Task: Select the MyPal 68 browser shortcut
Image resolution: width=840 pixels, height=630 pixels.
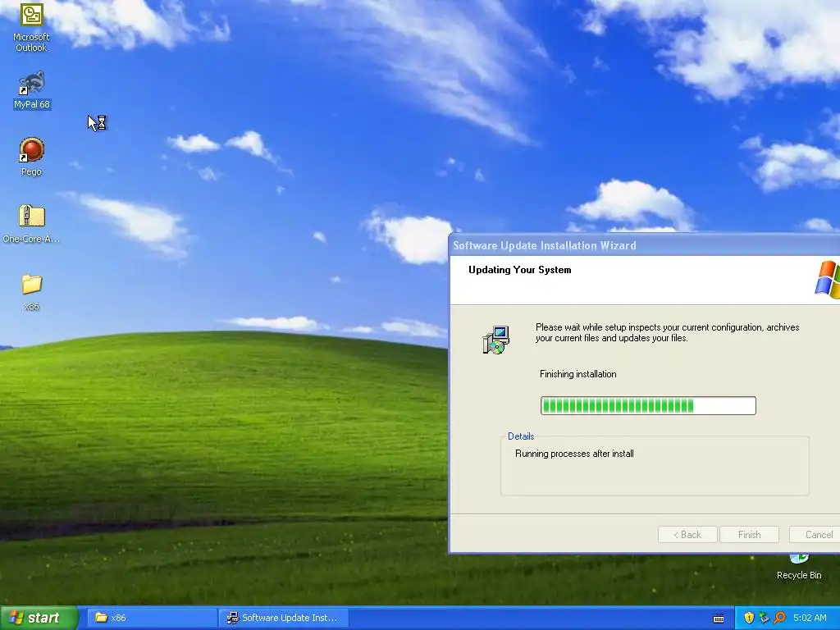Action: [x=32, y=90]
